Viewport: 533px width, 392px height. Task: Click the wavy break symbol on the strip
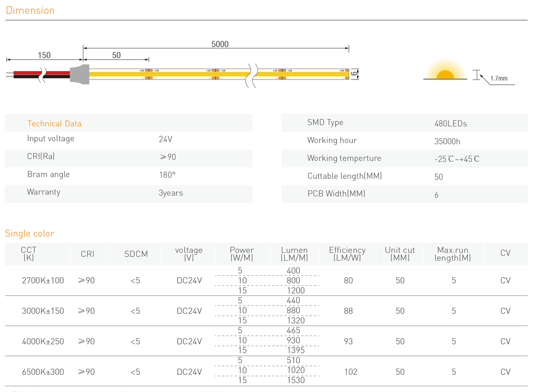point(251,74)
